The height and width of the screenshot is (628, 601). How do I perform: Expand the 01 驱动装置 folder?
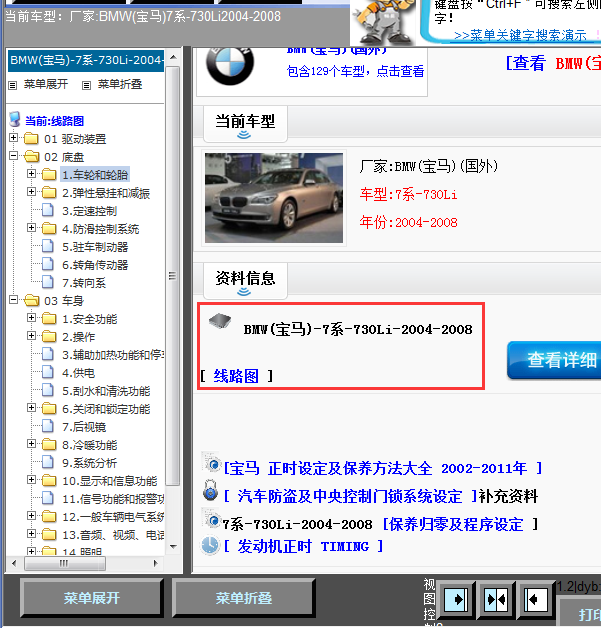click(14, 138)
